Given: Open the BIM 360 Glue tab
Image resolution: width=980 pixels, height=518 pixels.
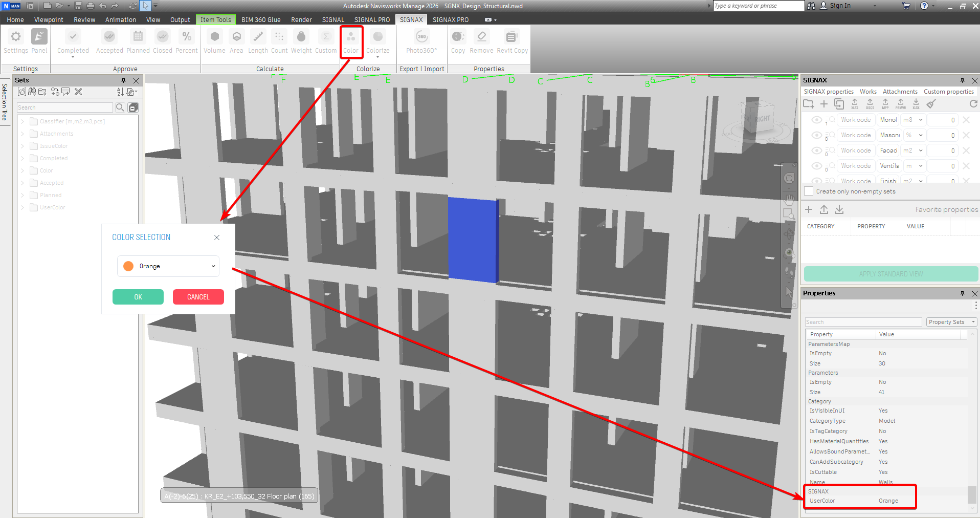Looking at the screenshot, I should coord(261,19).
